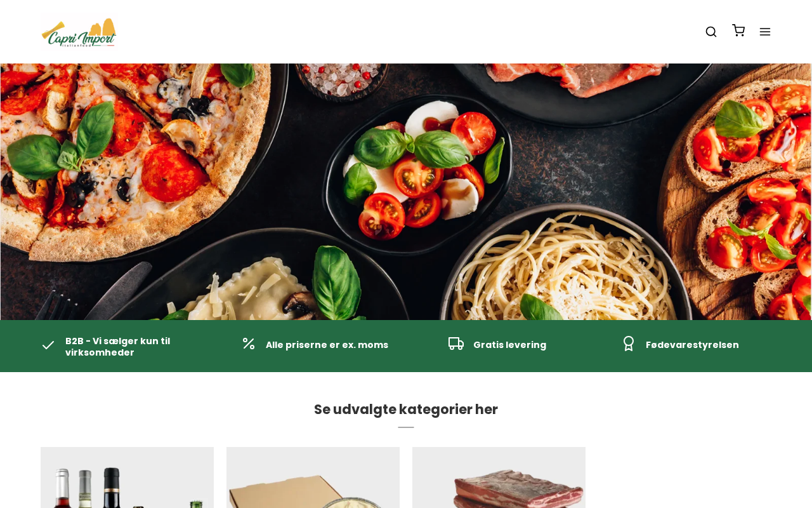Click 'B2B - Vi sælger kun til virksomheder' text

(118, 347)
